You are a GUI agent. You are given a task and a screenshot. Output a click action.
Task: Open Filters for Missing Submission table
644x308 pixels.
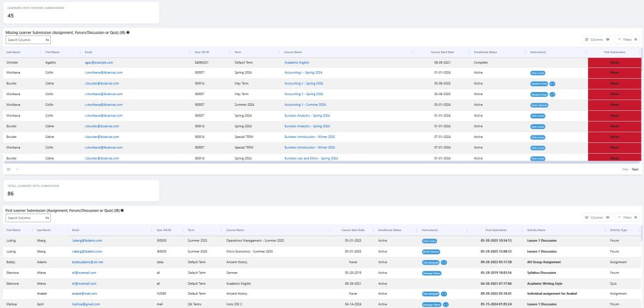627,40
